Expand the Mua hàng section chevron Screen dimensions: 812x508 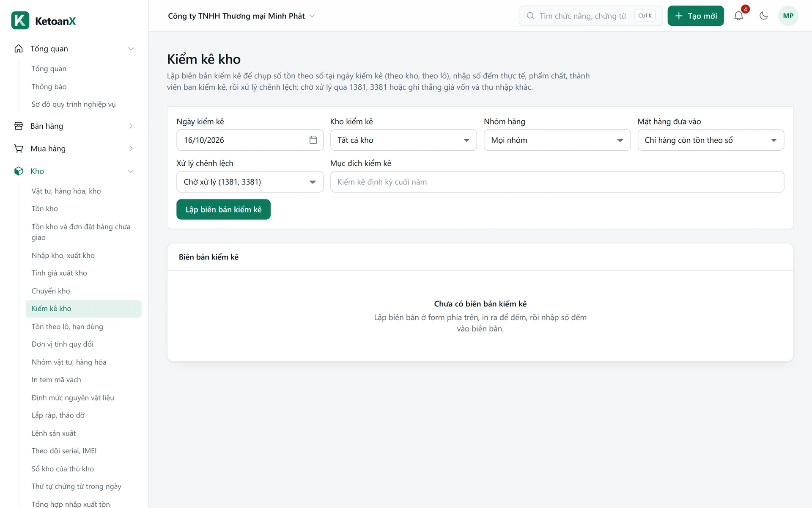click(x=131, y=149)
